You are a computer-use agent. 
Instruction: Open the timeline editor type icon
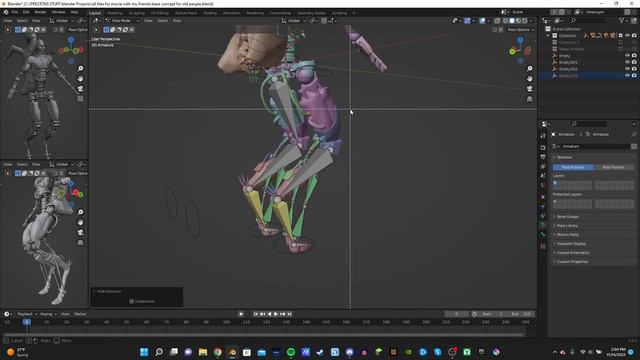pyautogui.click(x=7, y=314)
